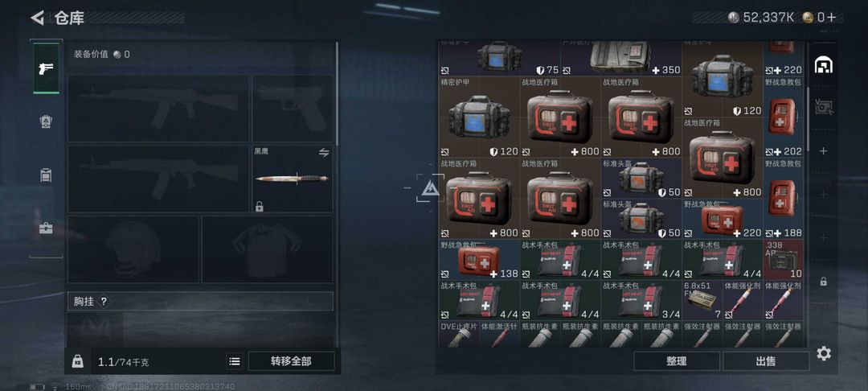868x391 pixels.
Task: Add premium currency via plus icon
Action: pyautogui.click(x=832, y=17)
